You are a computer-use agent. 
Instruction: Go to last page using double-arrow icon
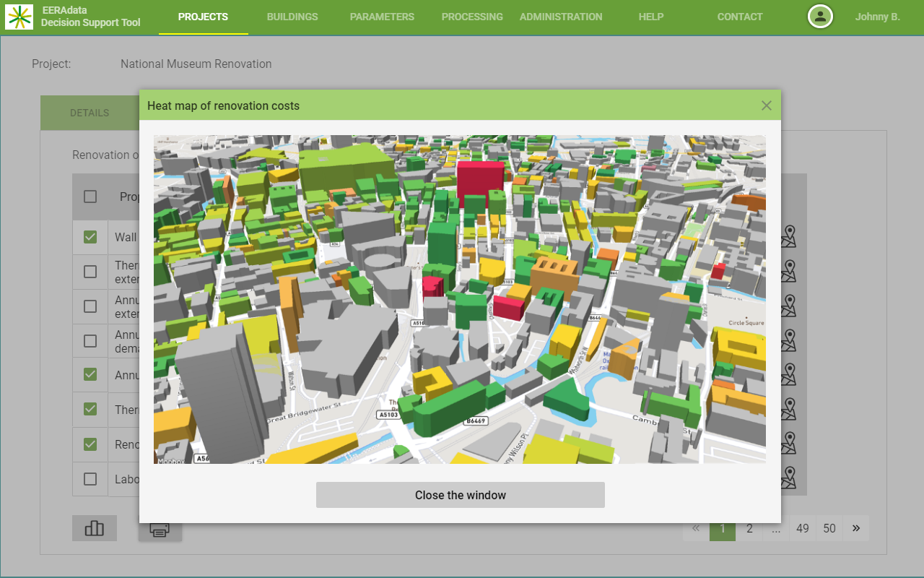pos(856,528)
